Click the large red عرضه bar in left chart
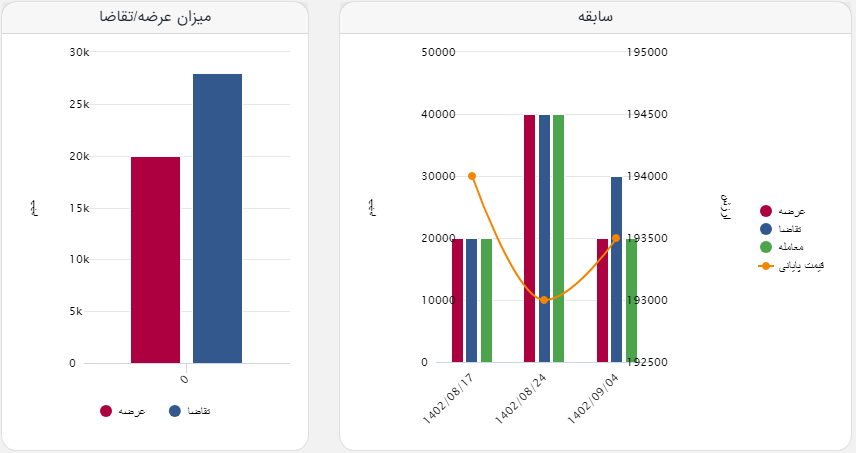Image resolution: width=856 pixels, height=453 pixels. click(x=155, y=260)
